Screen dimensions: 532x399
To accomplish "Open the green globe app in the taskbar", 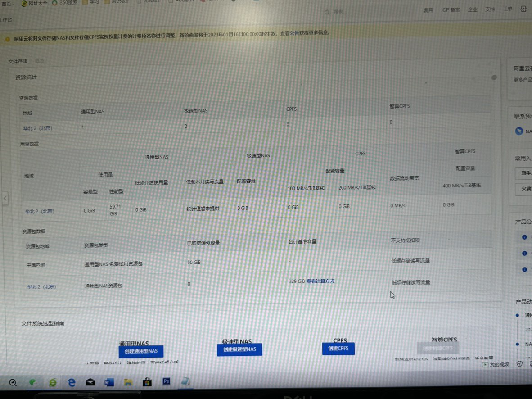I will pyautogui.click(x=33, y=383).
